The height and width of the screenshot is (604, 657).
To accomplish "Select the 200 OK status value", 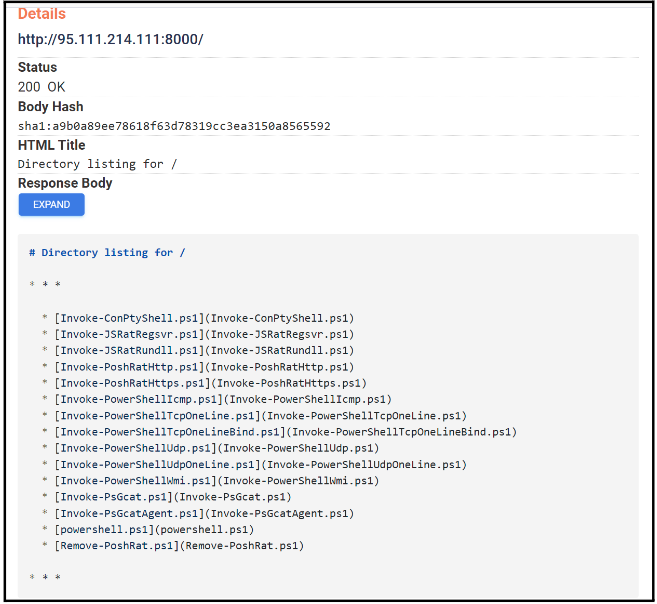I will tap(41, 87).
